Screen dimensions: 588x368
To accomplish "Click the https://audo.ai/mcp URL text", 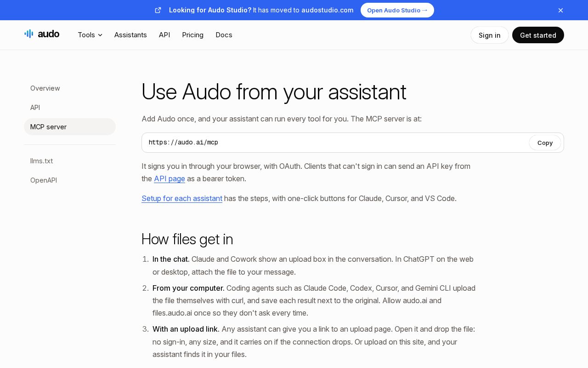I will pos(183,143).
